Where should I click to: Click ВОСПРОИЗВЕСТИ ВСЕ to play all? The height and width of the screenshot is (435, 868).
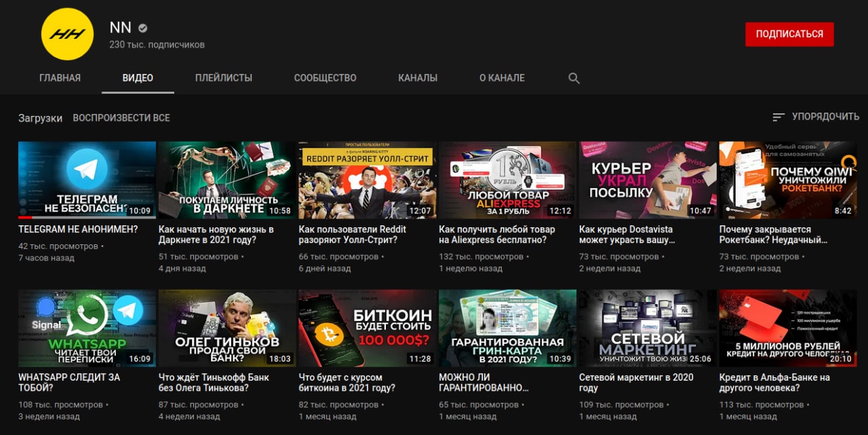(121, 117)
